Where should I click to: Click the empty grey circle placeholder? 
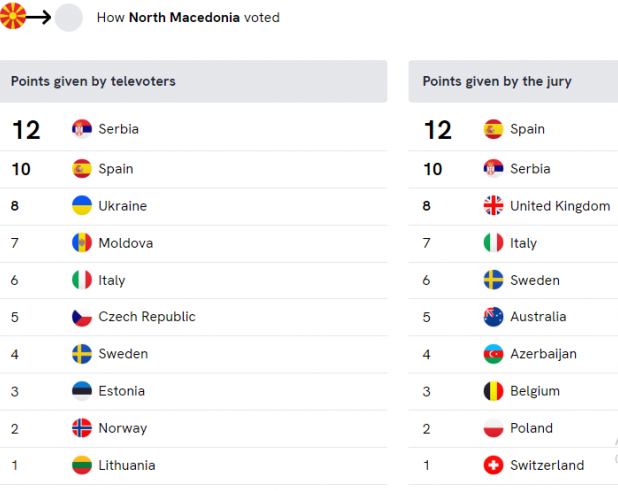pyautogui.click(x=69, y=17)
